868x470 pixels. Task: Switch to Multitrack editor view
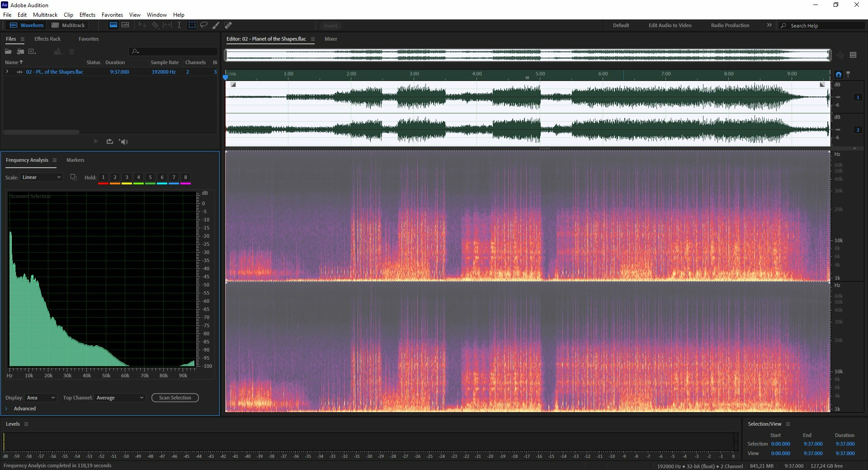(x=68, y=25)
